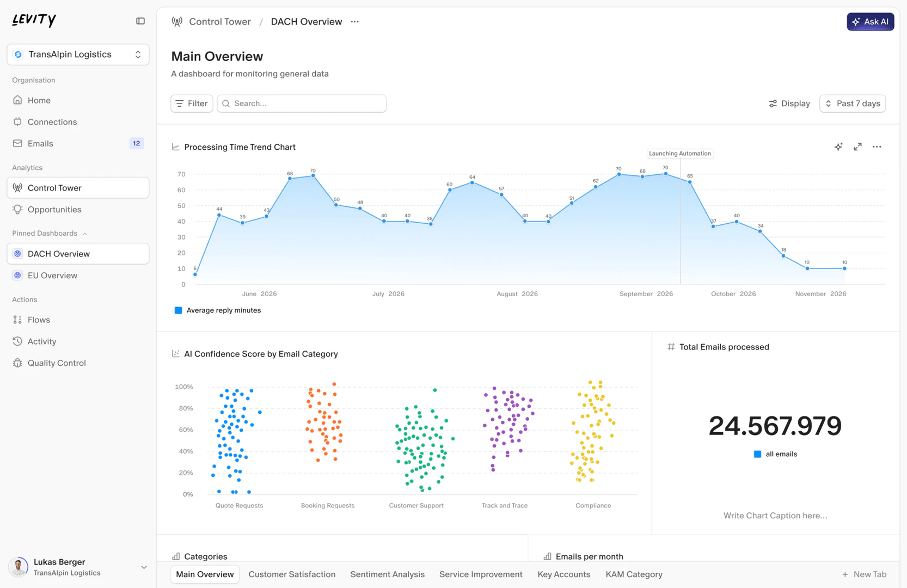Select the Activity item
Screen dimensions: 907x588
tap(40, 341)
